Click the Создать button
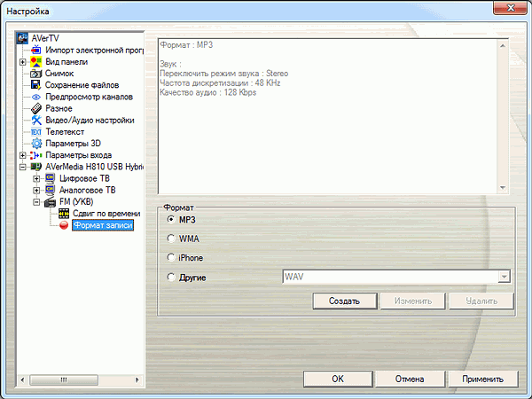The width and height of the screenshot is (532, 399). click(x=345, y=301)
